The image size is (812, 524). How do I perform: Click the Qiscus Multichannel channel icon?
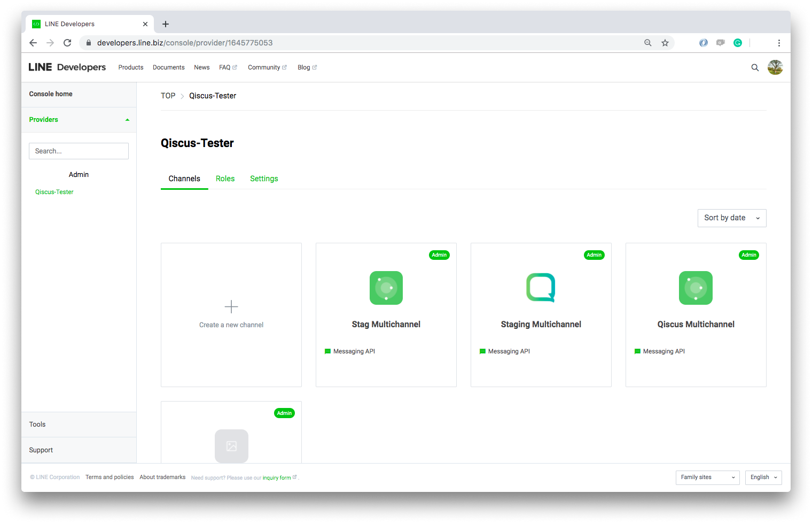tap(696, 288)
